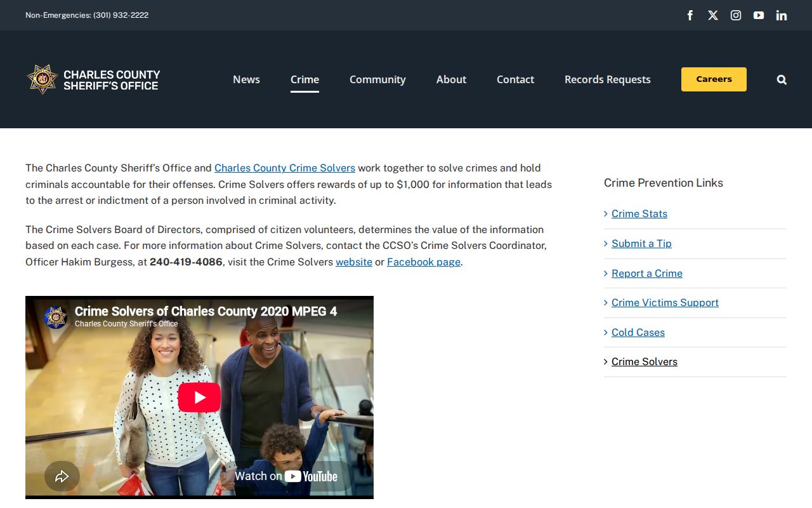Open the Records Requests menu

click(x=608, y=79)
